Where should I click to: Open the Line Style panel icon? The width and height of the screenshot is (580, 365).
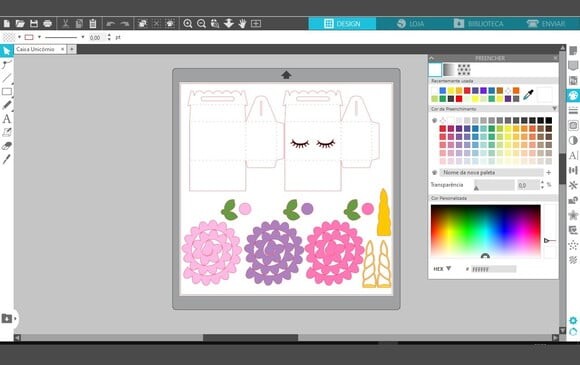[573, 110]
